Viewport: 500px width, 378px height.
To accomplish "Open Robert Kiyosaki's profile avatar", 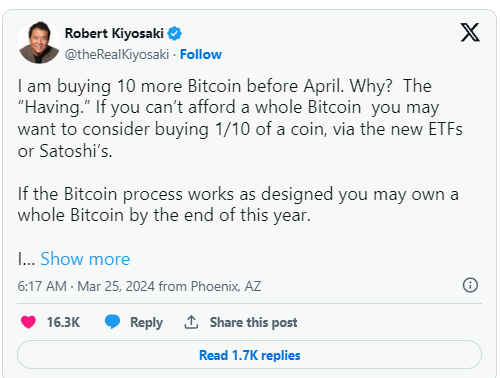I will tap(39, 42).
